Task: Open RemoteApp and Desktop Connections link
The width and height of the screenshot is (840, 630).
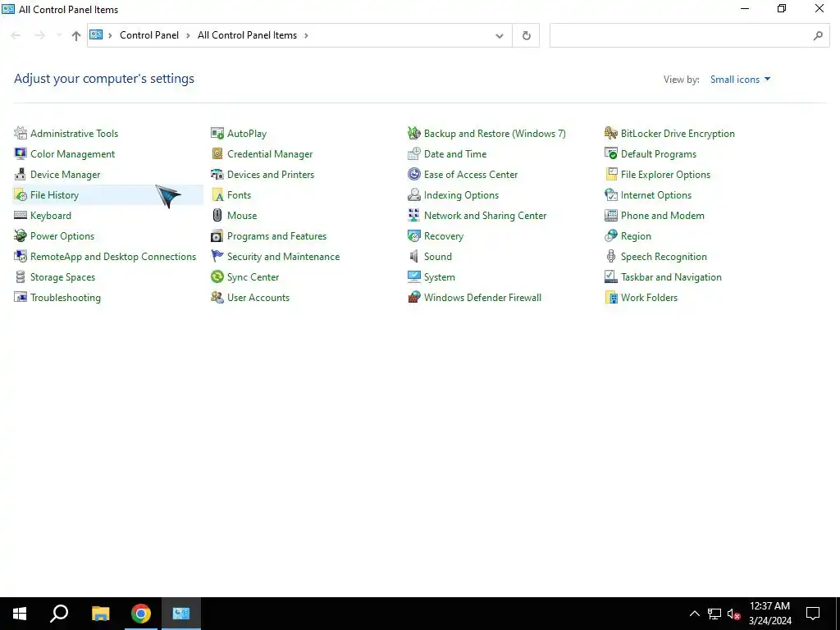Action: 113,257
